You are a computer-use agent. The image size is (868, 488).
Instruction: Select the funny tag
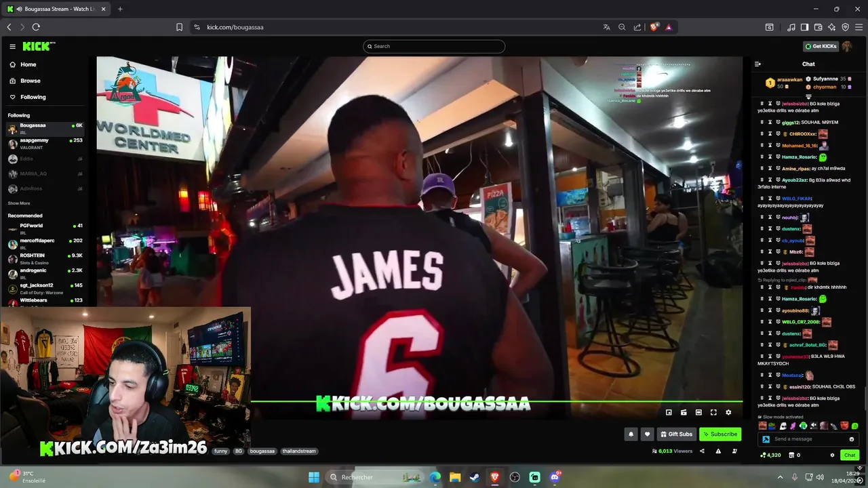221,451
